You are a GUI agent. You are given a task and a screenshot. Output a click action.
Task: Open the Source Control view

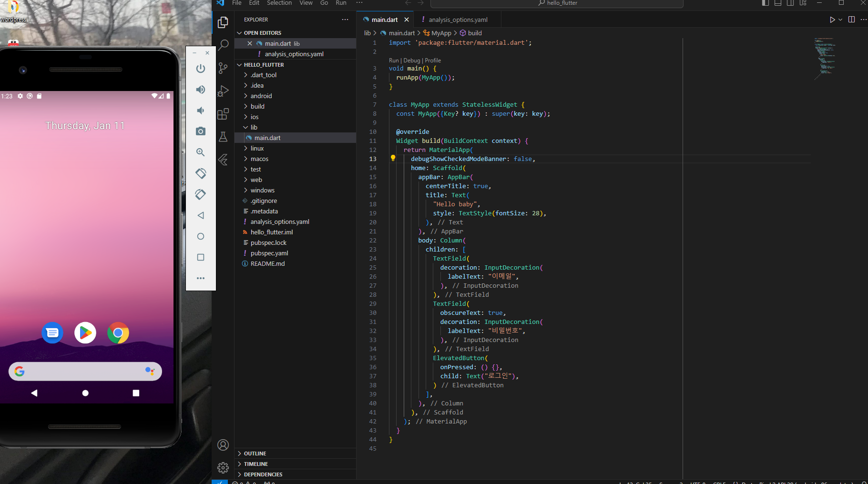pyautogui.click(x=223, y=68)
